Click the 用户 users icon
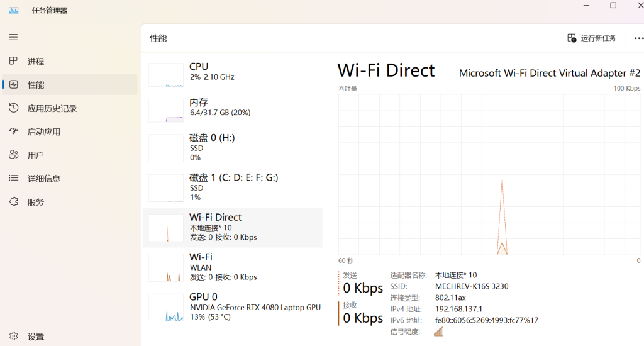The image size is (644, 346). tap(13, 155)
